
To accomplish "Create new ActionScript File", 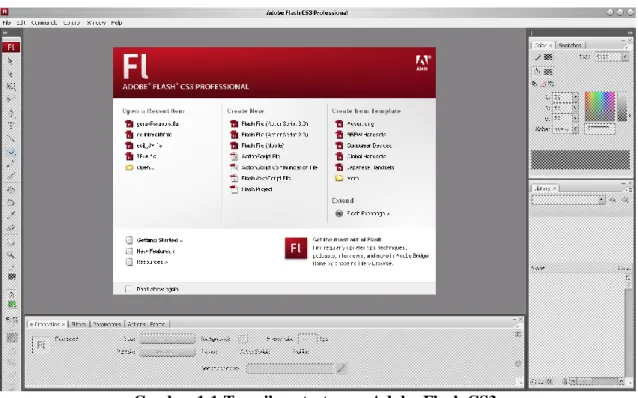I will 255,156.
